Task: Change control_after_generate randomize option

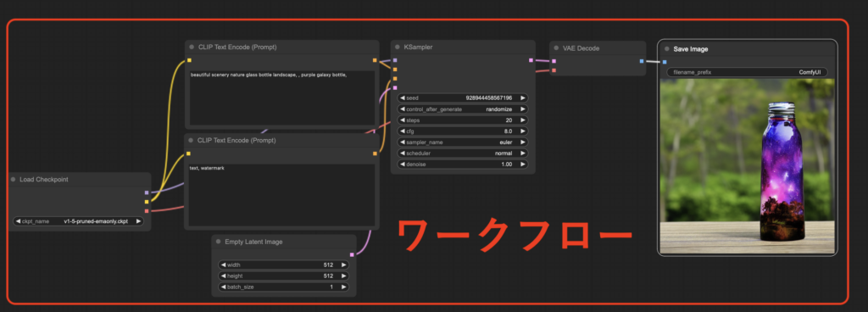Action: pos(463,109)
